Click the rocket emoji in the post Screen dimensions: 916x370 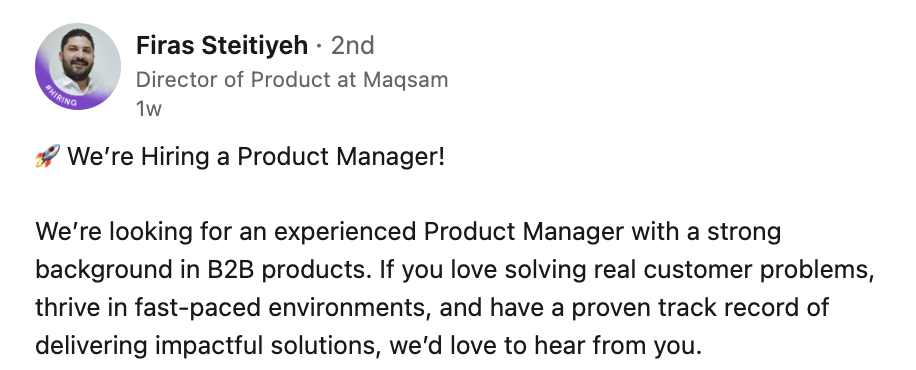coord(47,157)
